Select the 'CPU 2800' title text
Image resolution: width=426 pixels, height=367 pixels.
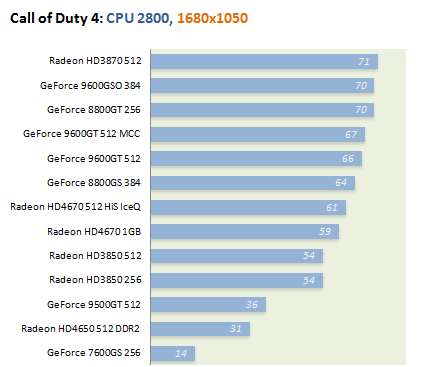[x=139, y=18]
